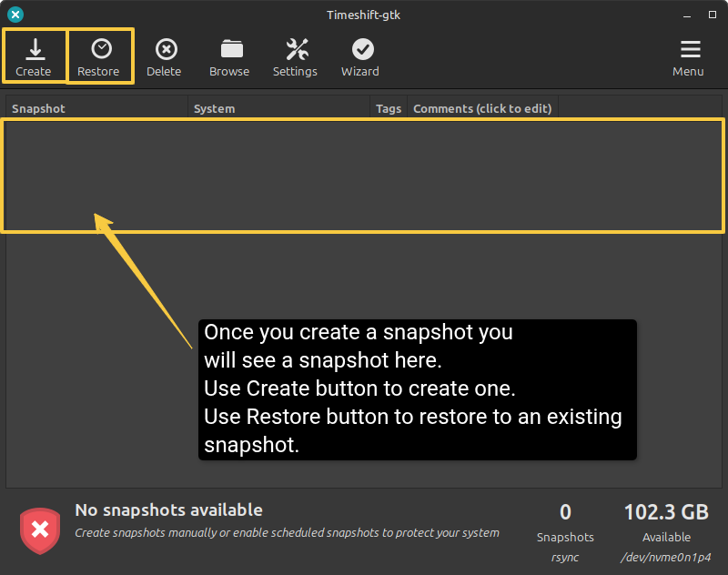Open the hamburger Menu

tap(689, 57)
